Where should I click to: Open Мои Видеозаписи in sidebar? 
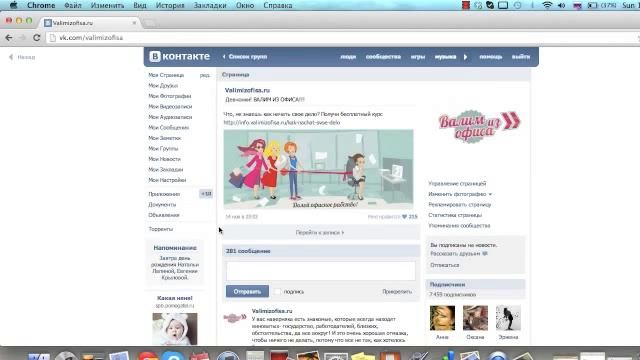pos(170,107)
